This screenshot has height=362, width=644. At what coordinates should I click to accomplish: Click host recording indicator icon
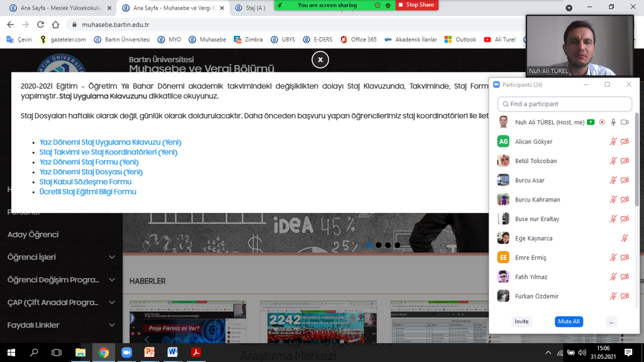click(x=602, y=122)
